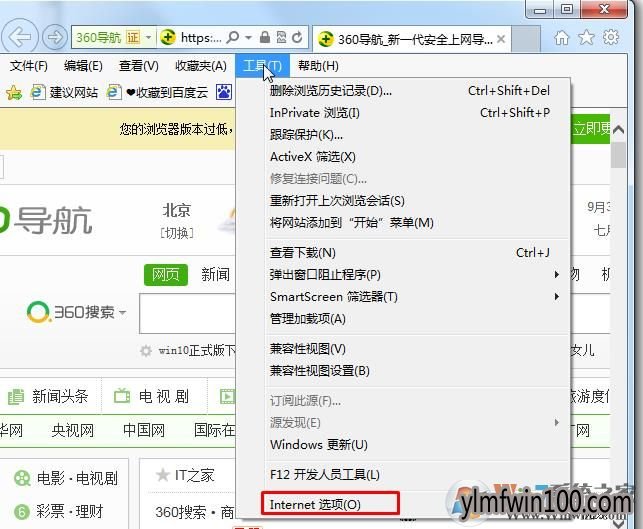
Task: Open the 查看(V) menu
Action: coord(139,66)
